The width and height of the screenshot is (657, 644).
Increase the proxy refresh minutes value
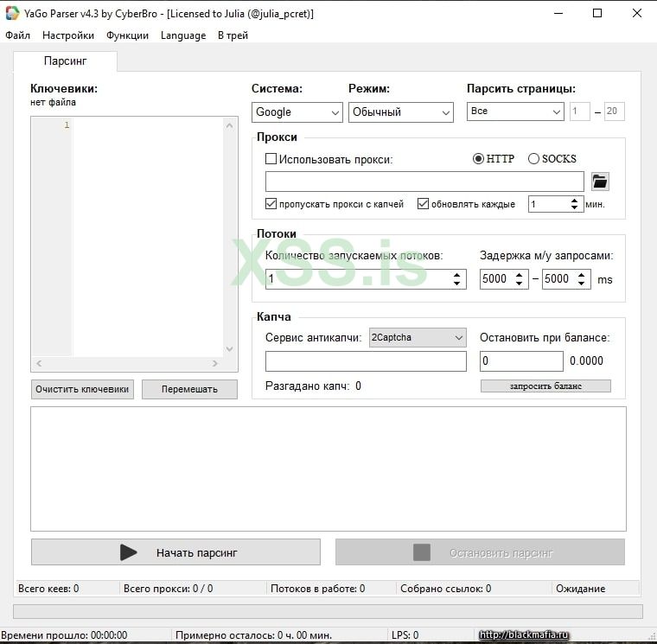575,201
